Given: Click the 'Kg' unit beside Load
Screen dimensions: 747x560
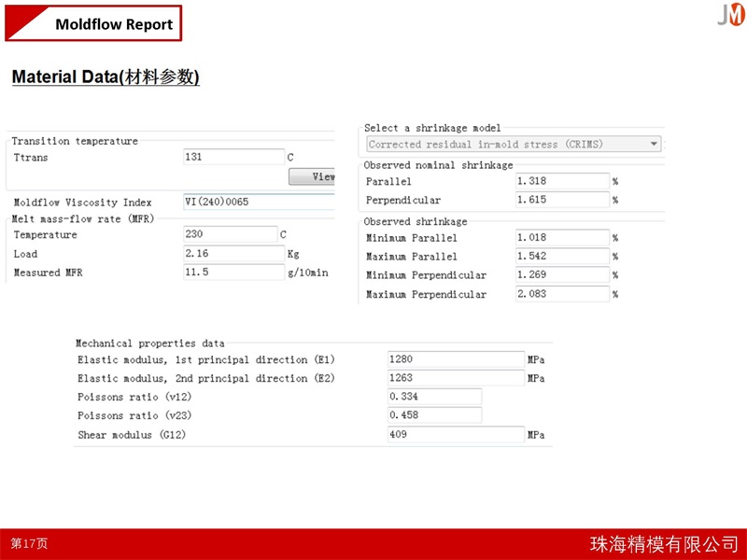Looking at the screenshot, I should pos(293,254).
